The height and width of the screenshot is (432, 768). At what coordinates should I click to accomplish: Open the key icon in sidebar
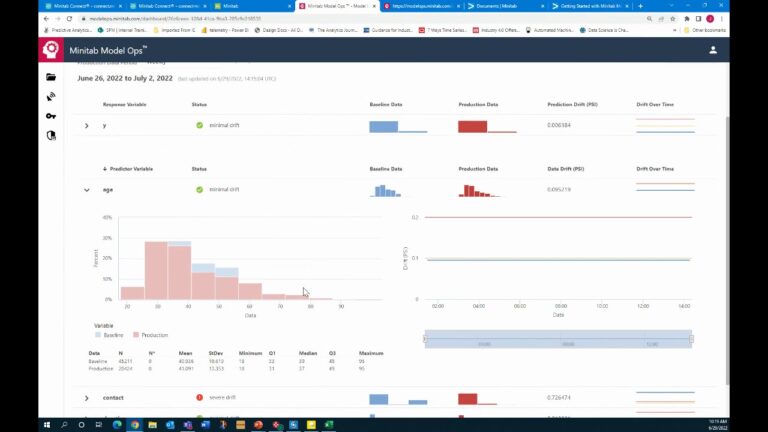click(x=51, y=116)
